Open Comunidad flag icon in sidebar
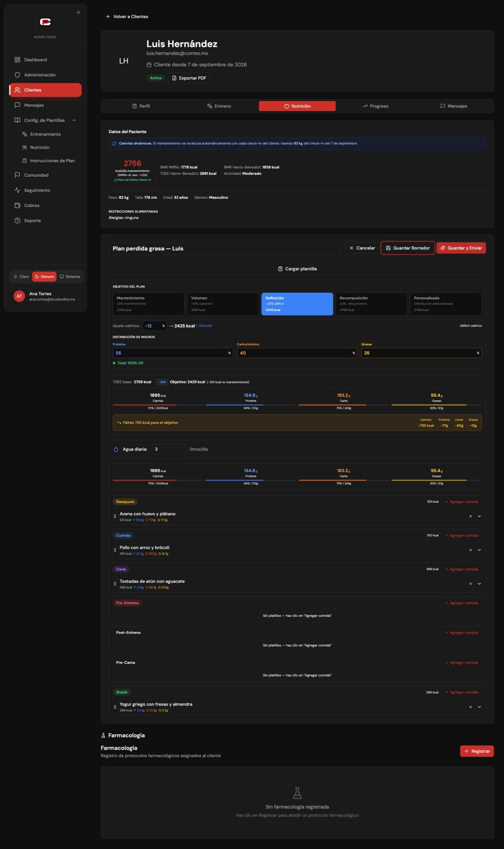Image resolution: width=504 pixels, height=849 pixels. tap(17, 175)
